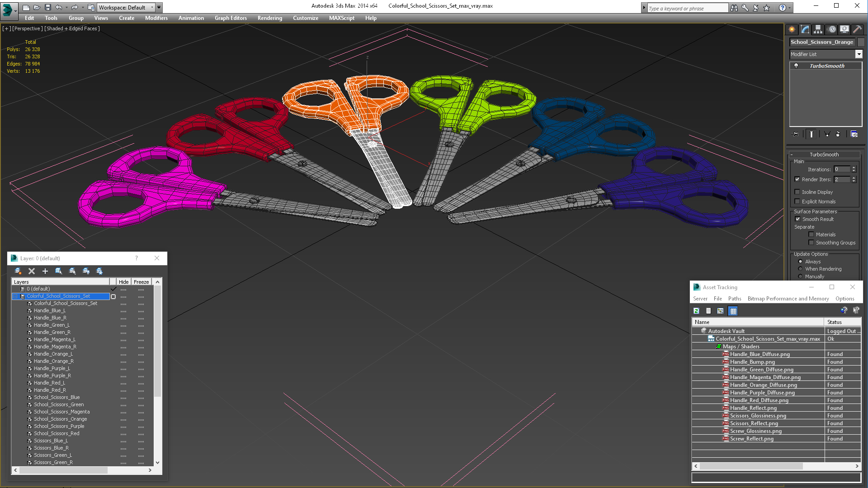
Task: Click Highlight Selected Objects' Layers icon
Action: point(72,271)
